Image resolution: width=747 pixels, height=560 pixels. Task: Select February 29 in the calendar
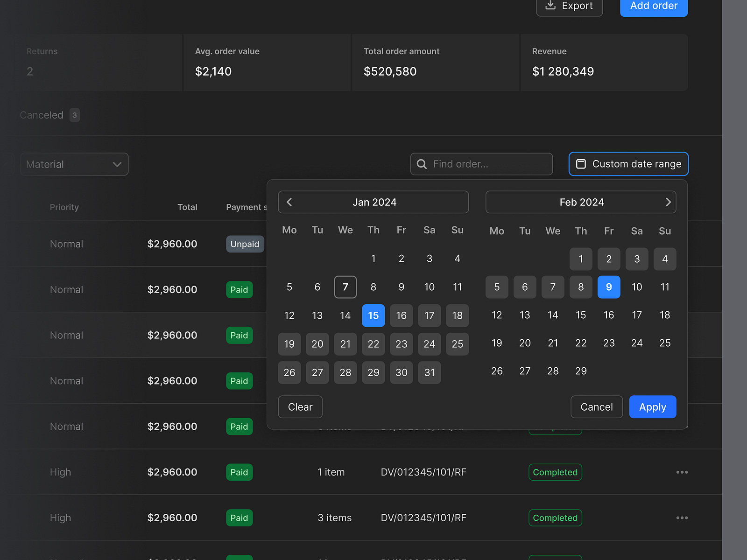pos(581,371)
